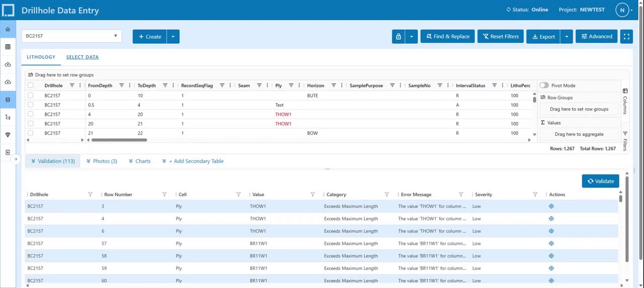The height and width of the screenshot is (288, 644).
Task: Filter the validation Cell column
Action: [238, 194]
